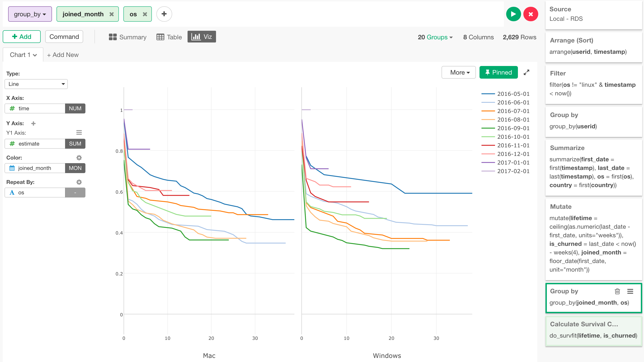Add a new chart with + Add New
The width and height of the screenshot is (644, 362).
63,55
